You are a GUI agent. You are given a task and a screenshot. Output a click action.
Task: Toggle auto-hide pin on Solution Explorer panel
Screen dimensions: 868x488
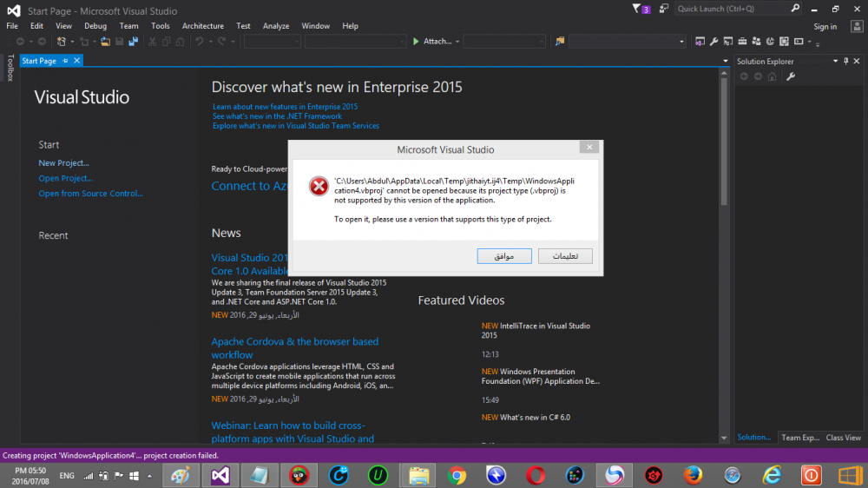click(x=845, y=61)
